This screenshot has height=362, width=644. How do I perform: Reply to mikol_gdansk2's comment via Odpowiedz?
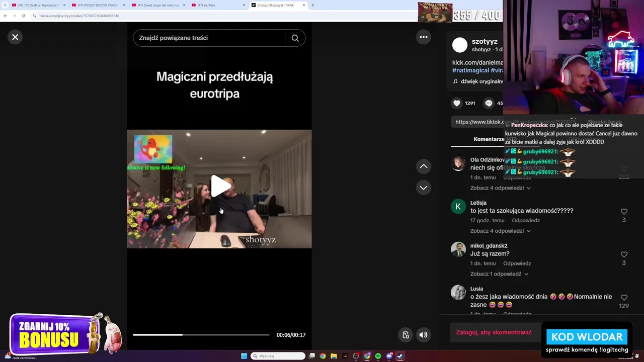point(517,263)
